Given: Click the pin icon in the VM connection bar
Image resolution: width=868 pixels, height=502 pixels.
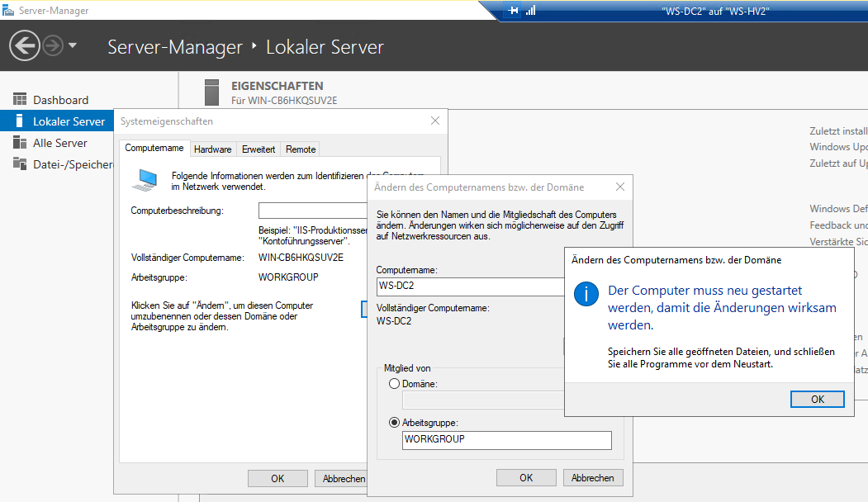Looking at the screenshot, I should 513,11.
